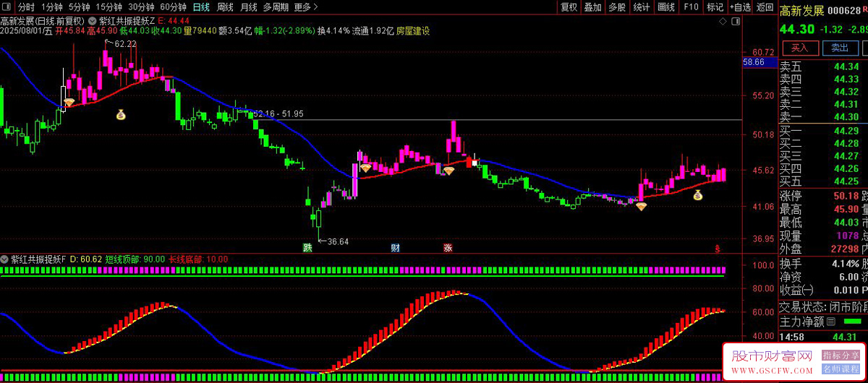Click the 涨停 50.18 value
Screen dimensions: 868x383
[x=846, y=196]
